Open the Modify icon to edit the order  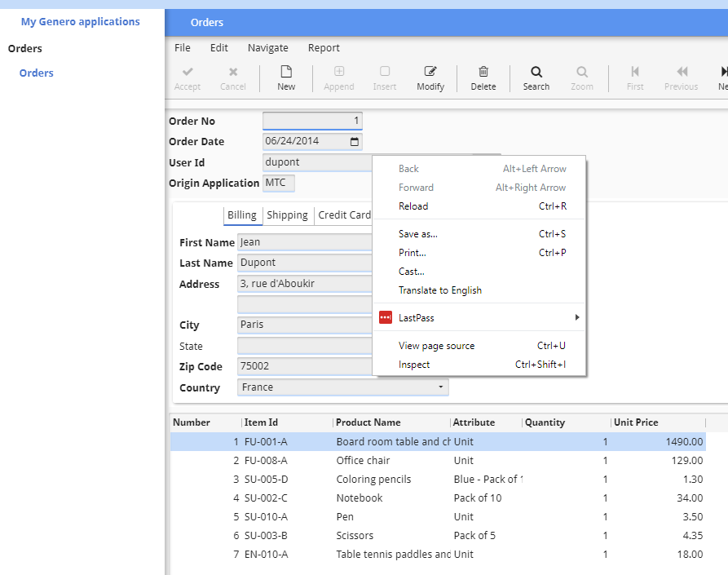pos(430,78)
